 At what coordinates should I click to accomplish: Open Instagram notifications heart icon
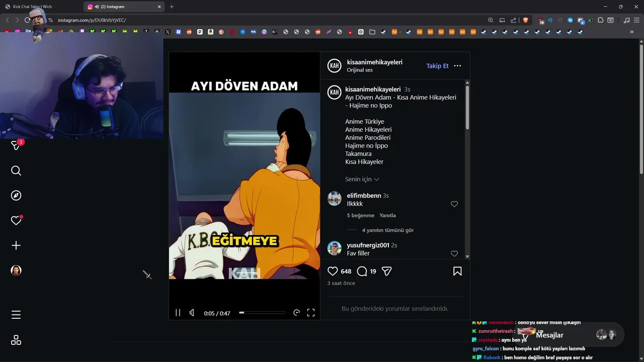tap(16, 220)
